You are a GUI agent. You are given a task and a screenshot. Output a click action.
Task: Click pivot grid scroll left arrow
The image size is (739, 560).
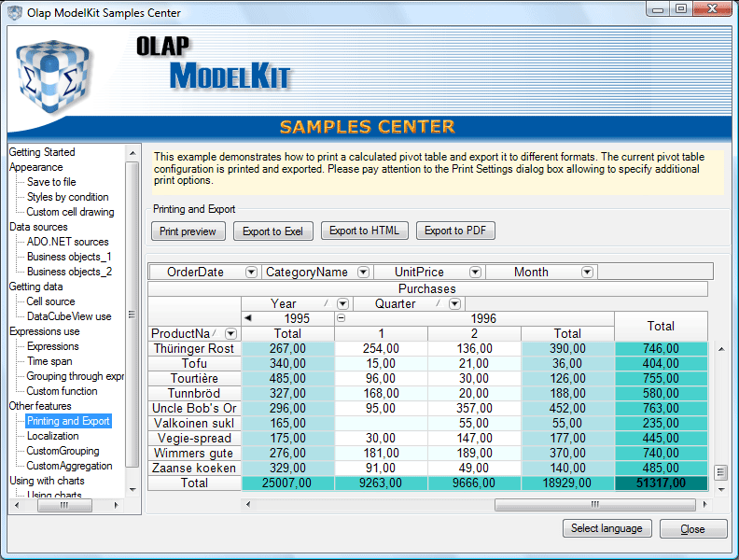pos(248,504)
